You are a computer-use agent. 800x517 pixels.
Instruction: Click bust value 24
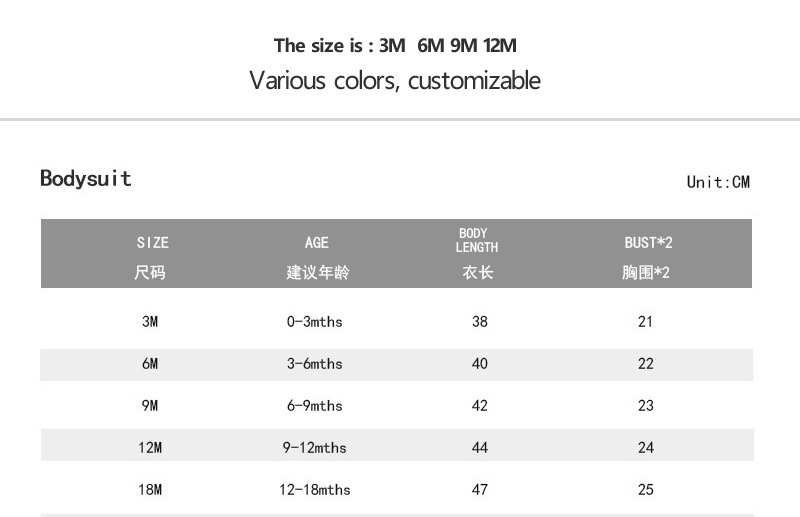(x=646, y=448)
